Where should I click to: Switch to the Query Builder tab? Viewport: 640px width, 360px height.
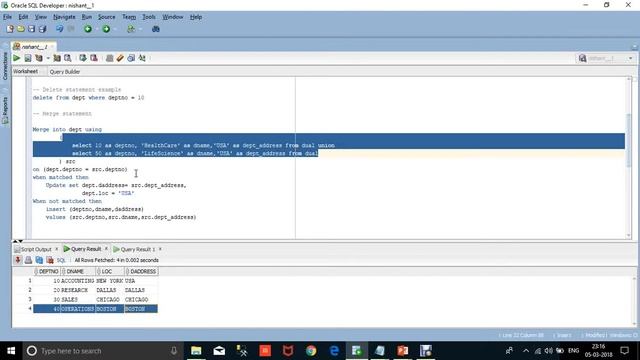(x=65, y=71)
